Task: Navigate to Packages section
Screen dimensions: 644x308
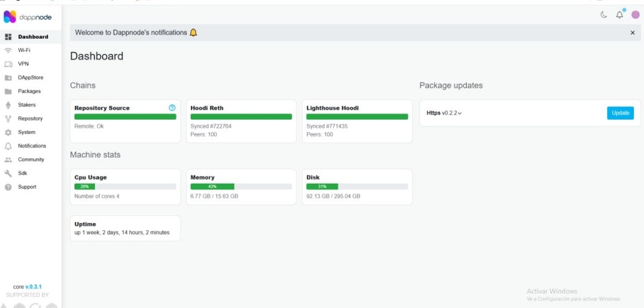Action: coord(31,91)
